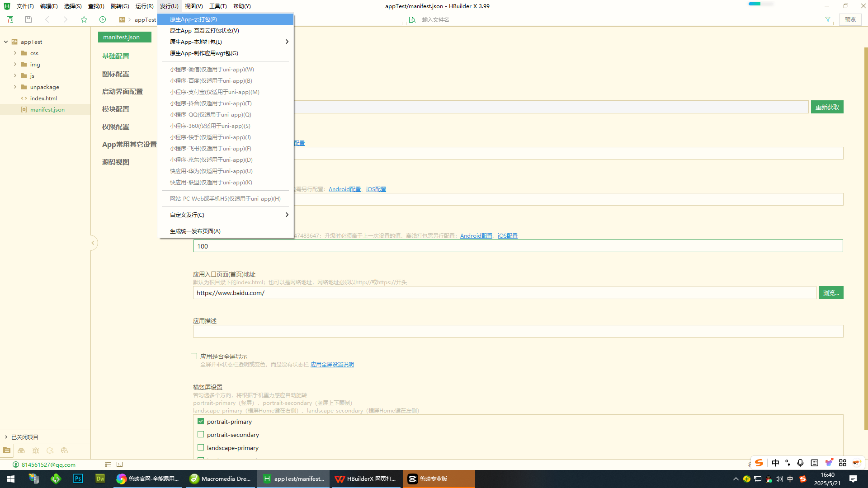Open the debug bug panel icon

tap(36, 450)
